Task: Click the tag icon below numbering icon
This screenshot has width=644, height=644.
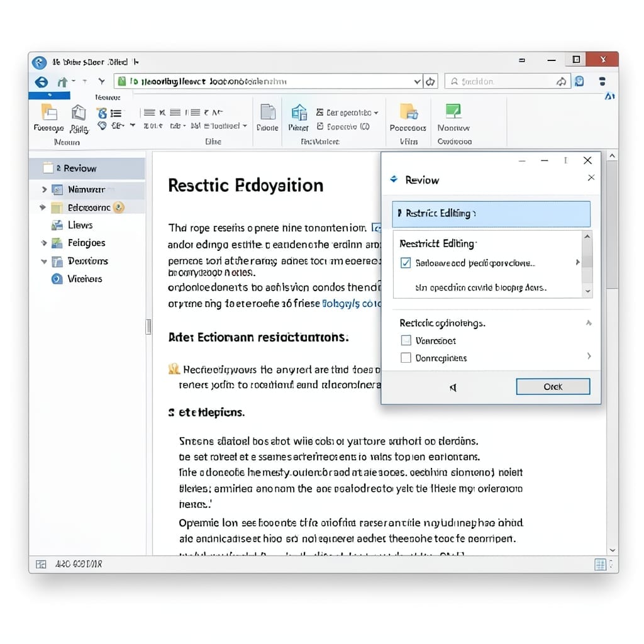Action: point(103,126)
